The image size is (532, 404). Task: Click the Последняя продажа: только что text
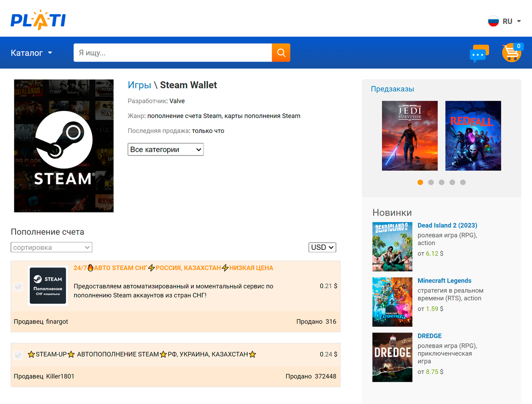tap(176, 131)
